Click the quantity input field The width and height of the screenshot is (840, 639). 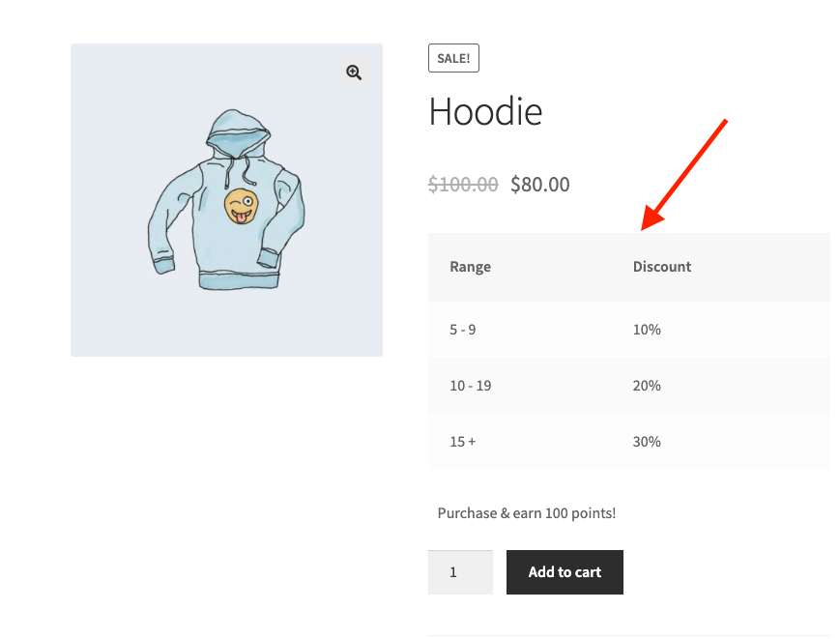pyautogui.click(x=460, y=572)
